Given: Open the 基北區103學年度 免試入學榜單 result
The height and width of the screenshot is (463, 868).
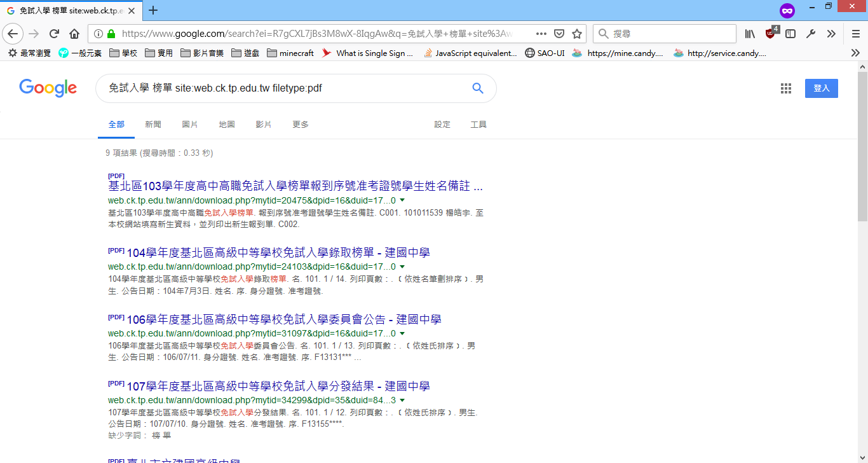Looking at the screenshot, I should (x=295, y=186).
